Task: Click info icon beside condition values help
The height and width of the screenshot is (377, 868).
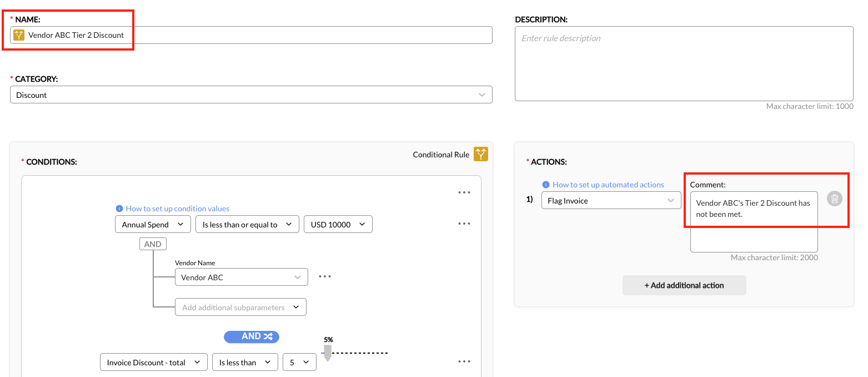Action: tap(119, 209)
